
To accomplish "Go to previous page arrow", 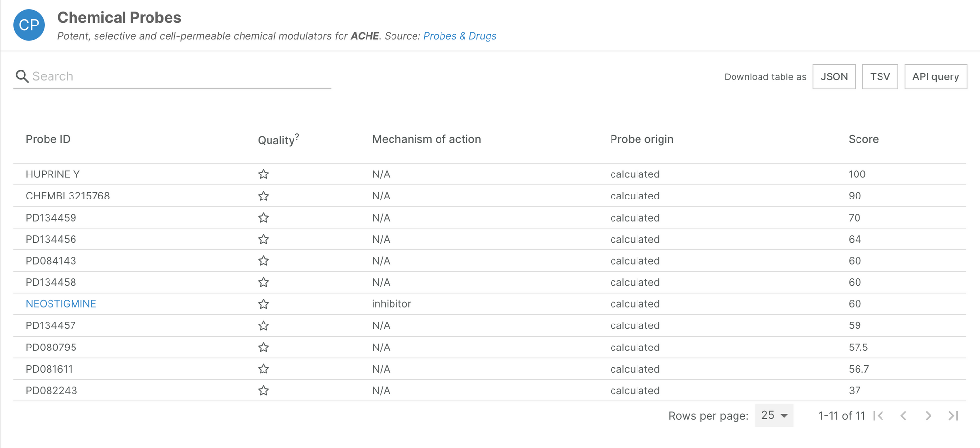I will [903, 416].
